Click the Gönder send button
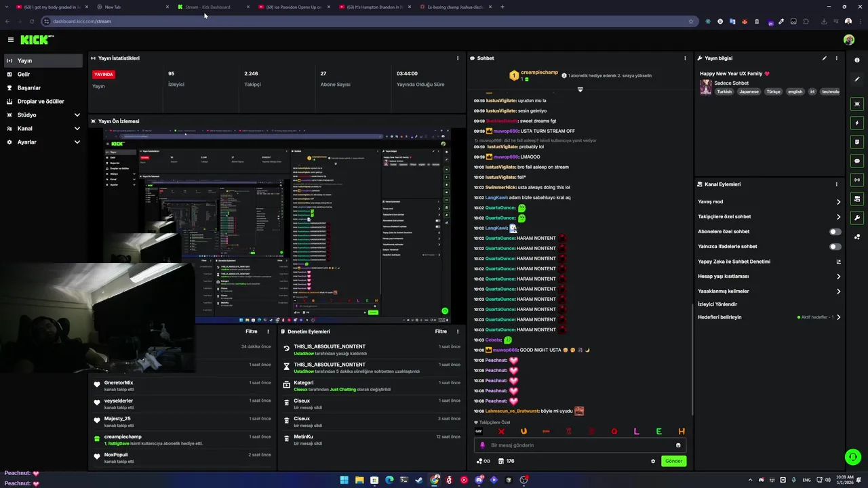This screenshot has height=488, width=868. click(673, 461)
